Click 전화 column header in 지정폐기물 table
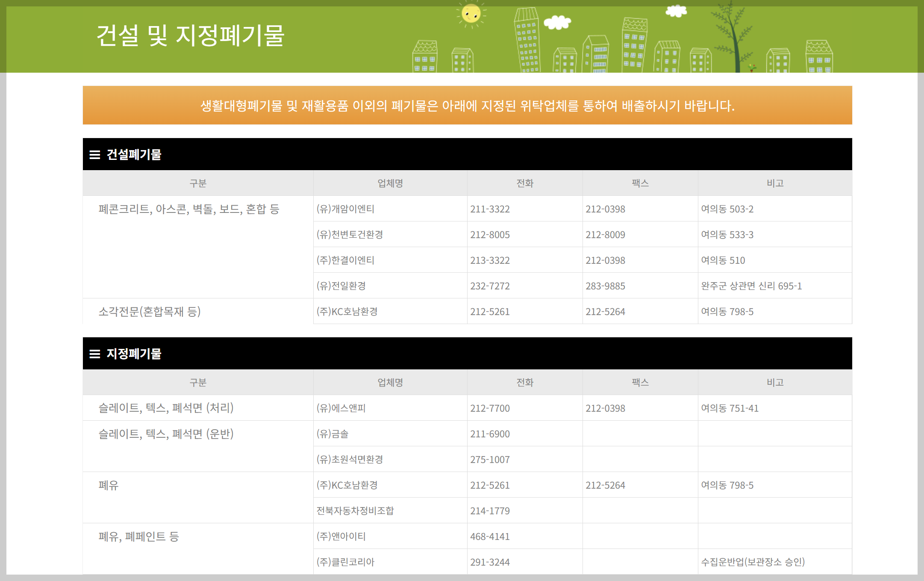This screenshot has height=581, width=924. 524,383
